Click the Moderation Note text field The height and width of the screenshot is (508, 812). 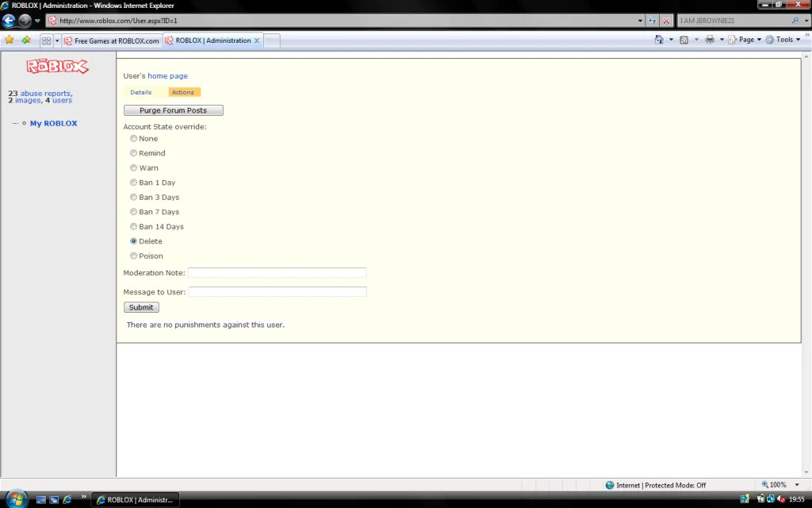[277, 273]
